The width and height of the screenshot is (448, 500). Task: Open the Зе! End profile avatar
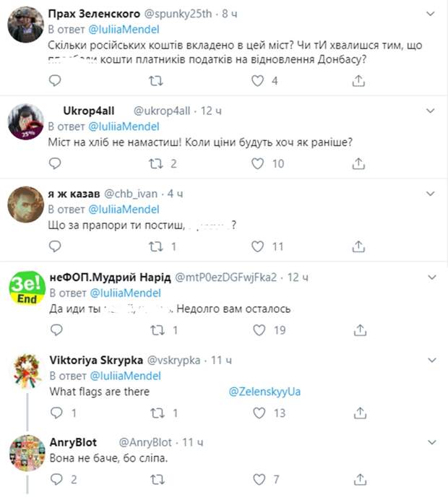[27, 288]
